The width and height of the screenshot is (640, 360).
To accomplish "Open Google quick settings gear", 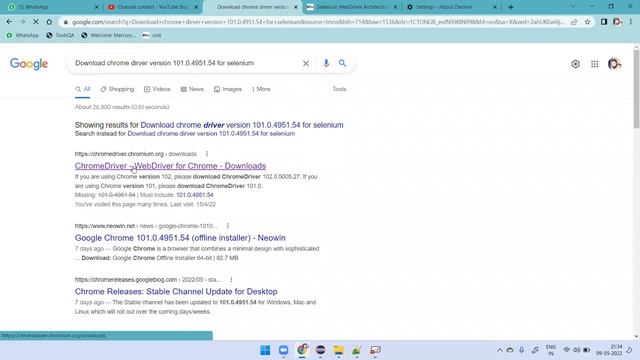I will coord(576,64).
